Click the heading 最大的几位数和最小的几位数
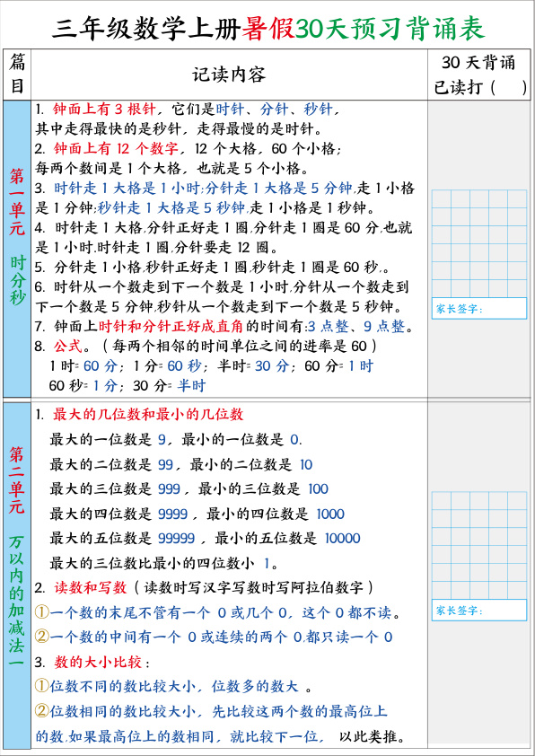The width and height of the screenshot is (535, 756). (x=148, y=414)
